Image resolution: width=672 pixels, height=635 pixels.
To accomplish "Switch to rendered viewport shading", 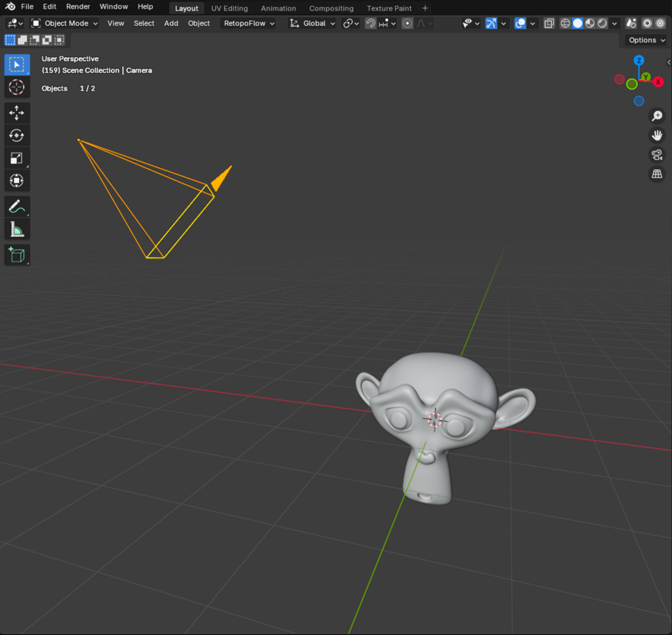I will (x=602, y=24).
